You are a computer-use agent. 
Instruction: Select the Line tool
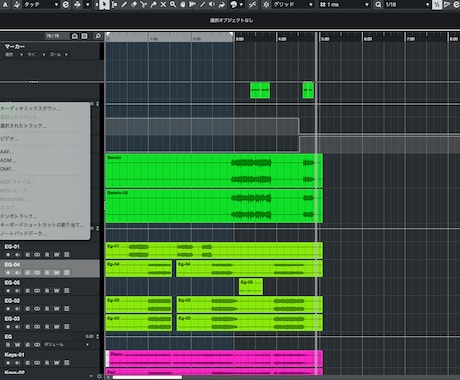202,5
